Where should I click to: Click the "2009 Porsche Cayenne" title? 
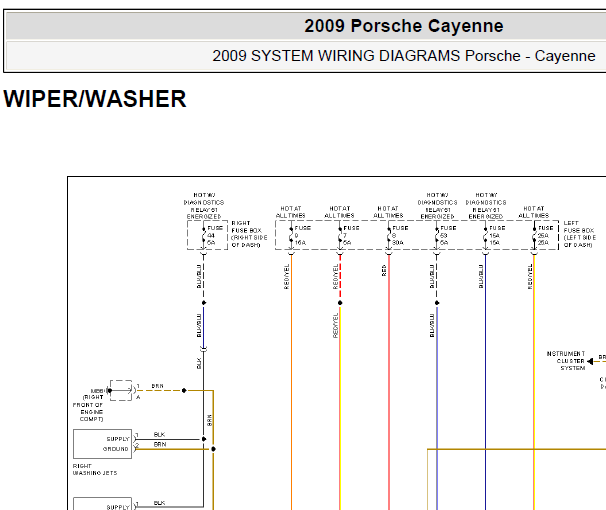click(x=403, y=26)
